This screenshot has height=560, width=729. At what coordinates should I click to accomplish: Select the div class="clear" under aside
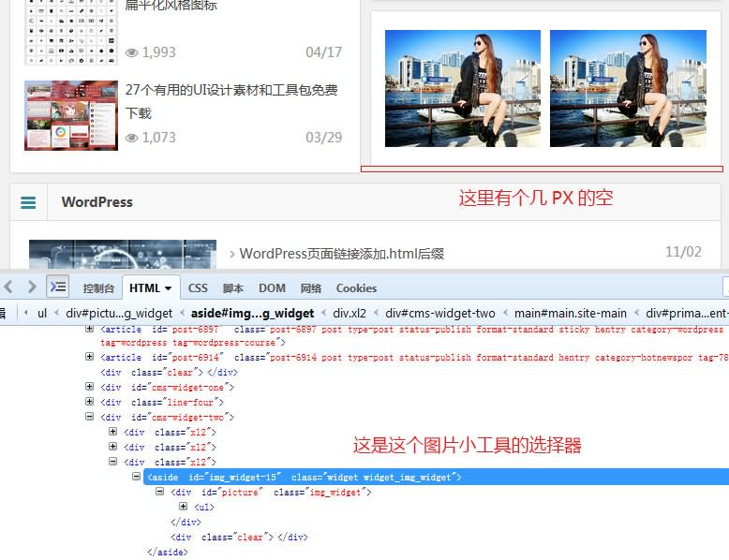(239, 538)
